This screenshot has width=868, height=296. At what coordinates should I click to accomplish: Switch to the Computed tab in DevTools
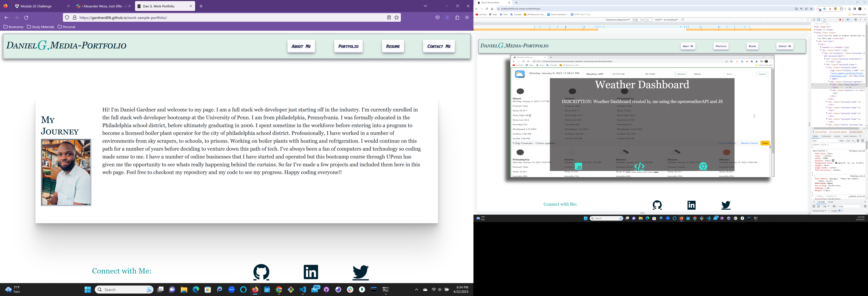pyautogui.click(x=826, y=136)
